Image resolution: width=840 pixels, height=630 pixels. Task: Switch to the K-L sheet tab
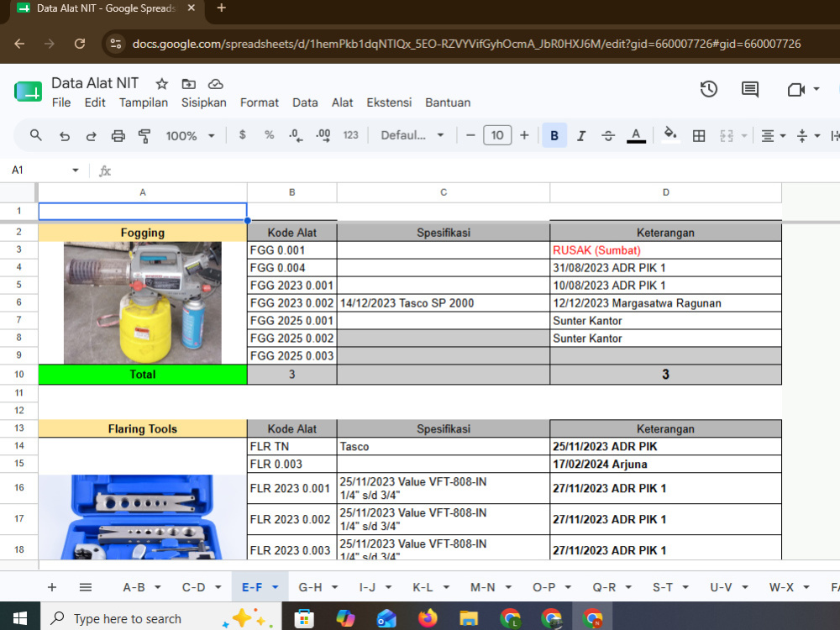(423, 587)
